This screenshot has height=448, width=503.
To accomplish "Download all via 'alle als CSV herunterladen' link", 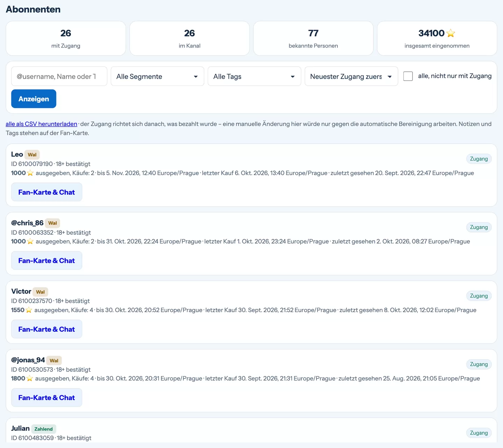I will coord(42,124).
